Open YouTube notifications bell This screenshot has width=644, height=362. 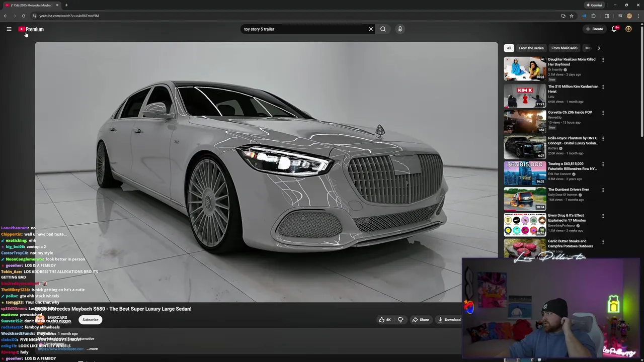614,29
